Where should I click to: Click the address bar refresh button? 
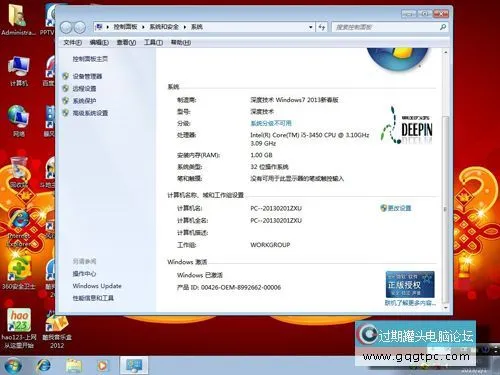322,27
